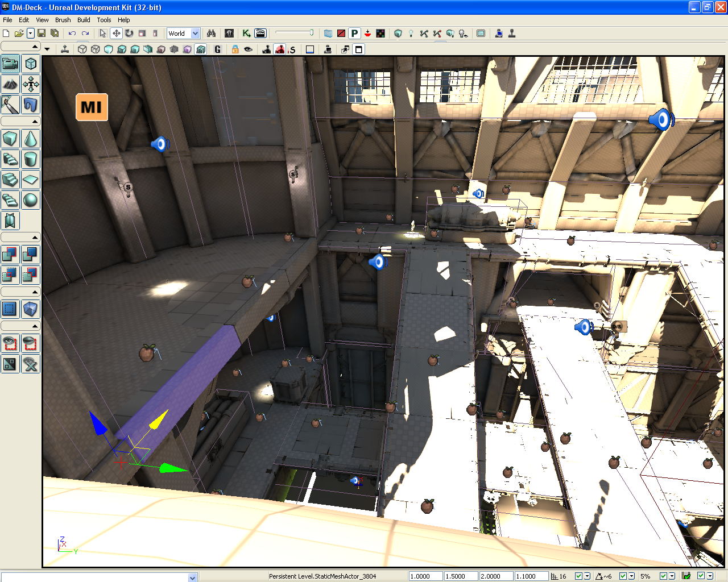Open the Help menu
728x582 pixels.
[123, 20]
